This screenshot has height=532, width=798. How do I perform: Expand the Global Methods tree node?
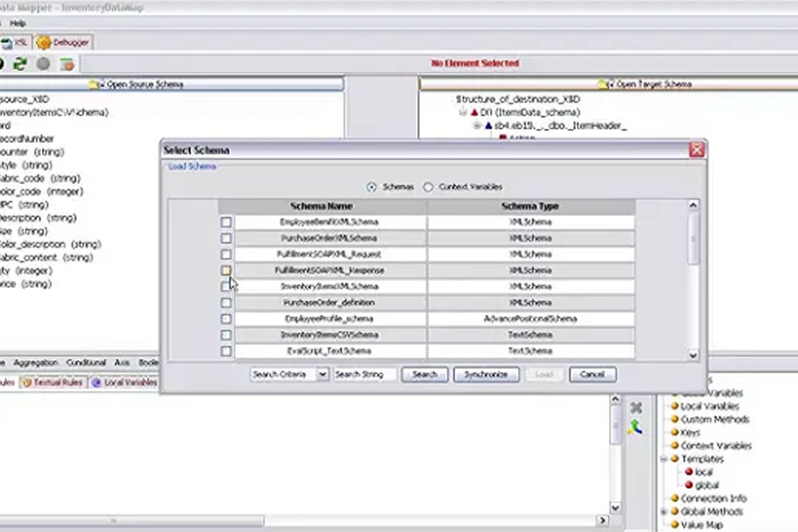(665, 512)
